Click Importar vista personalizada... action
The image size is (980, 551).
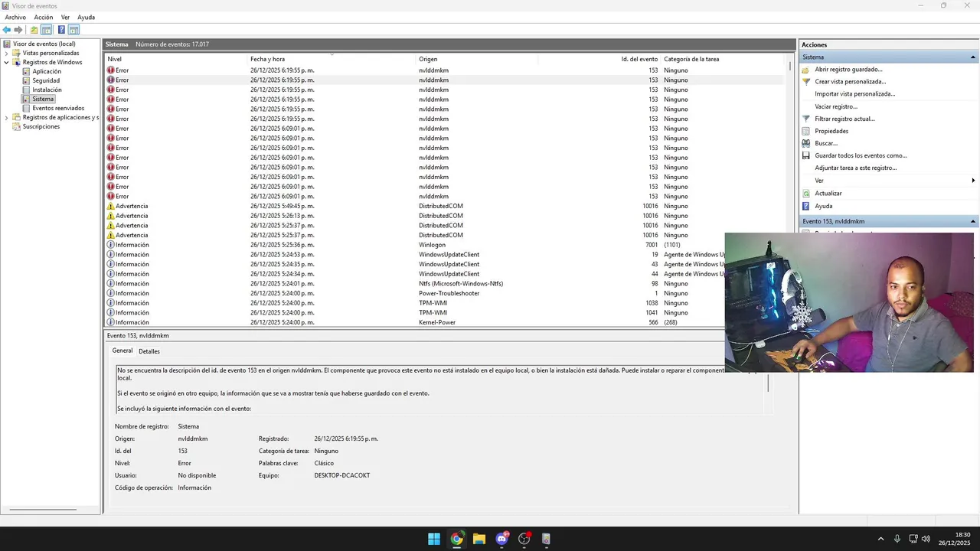(854, 94)
